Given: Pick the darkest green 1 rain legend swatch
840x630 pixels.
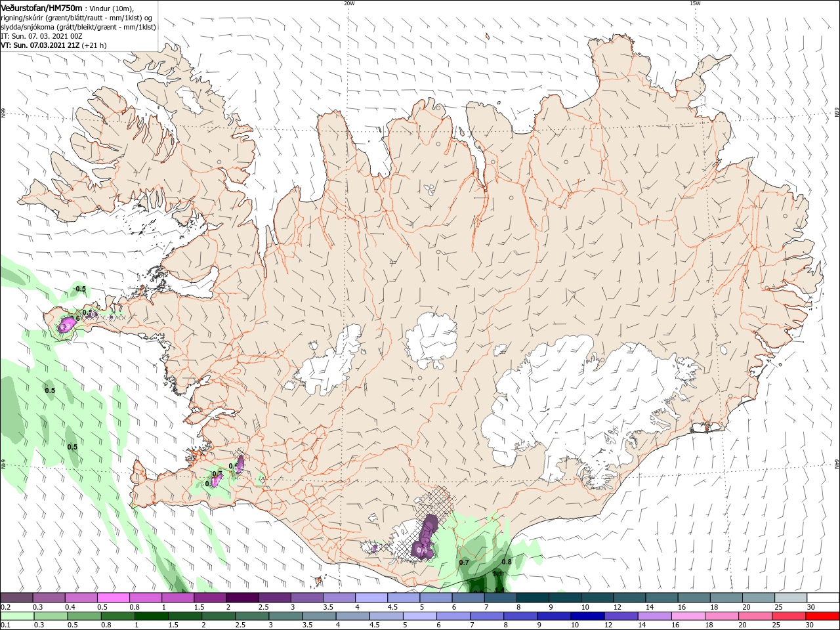Looking at the screenshot, I should [152, 616].
